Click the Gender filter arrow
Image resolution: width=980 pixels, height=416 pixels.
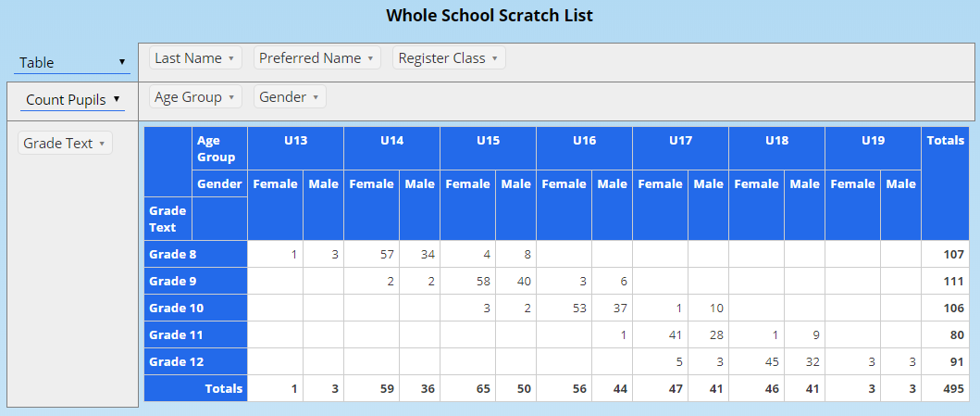[x=316, y=97]
